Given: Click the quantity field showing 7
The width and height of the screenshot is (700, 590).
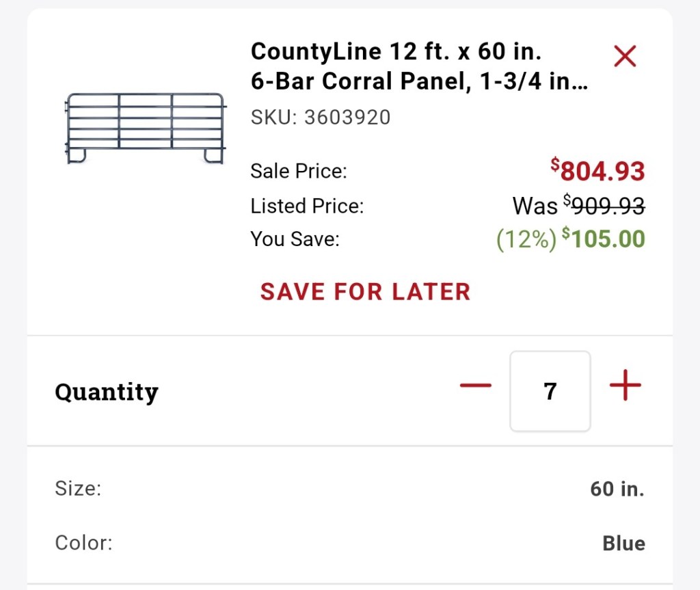Looking at the screenshot, I should [550, 391].
